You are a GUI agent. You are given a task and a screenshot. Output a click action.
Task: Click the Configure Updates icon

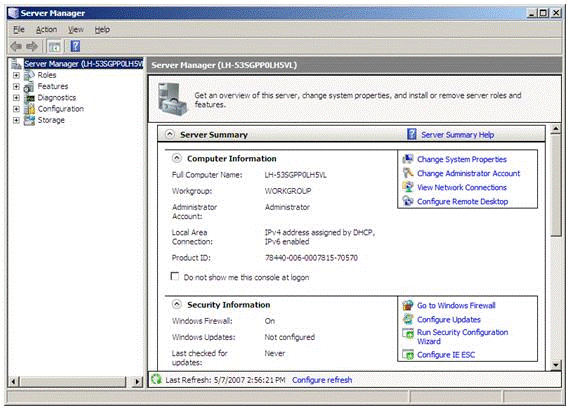coord(408,319)
